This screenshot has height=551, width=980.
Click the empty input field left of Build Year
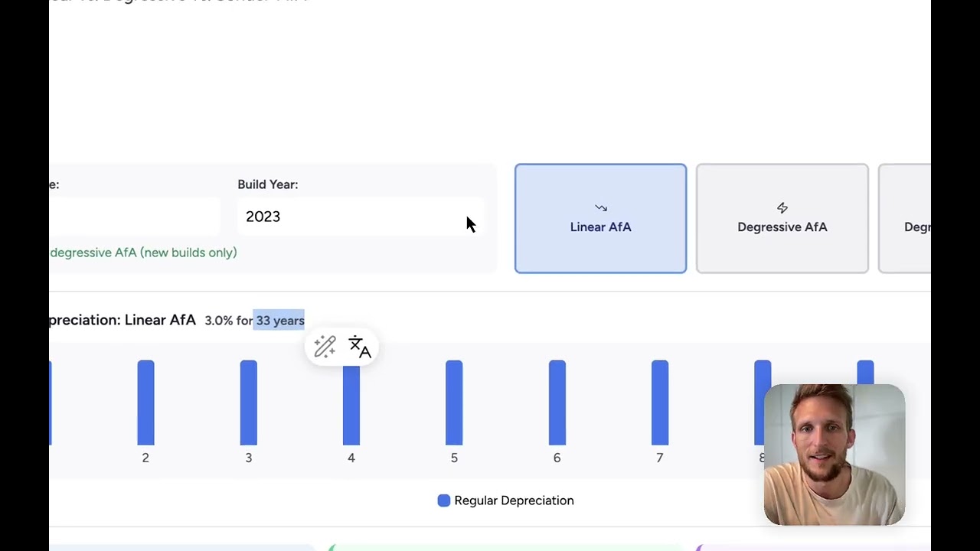(x=135, y=217)
